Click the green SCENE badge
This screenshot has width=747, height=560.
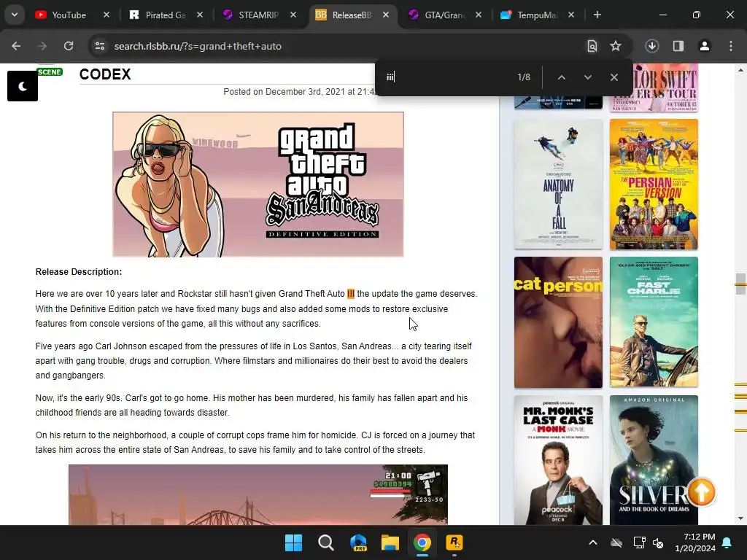pos(50,72)
